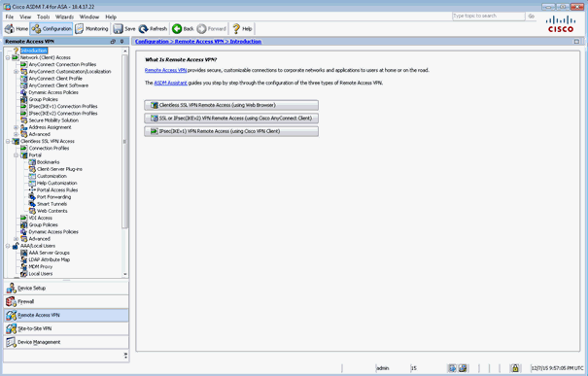Open the Monitoring view icon
Image resolution: width=588 pixels, height=376 pixels.
click(x=79, y=29)
